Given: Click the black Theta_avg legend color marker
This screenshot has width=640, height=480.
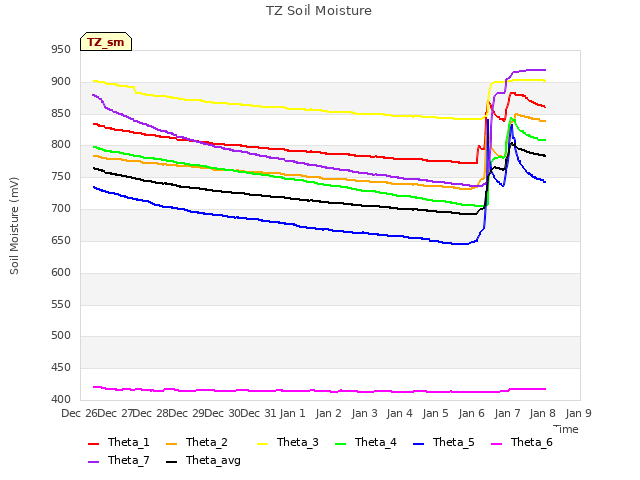Looking at the screenshot, I should (171, 462).
